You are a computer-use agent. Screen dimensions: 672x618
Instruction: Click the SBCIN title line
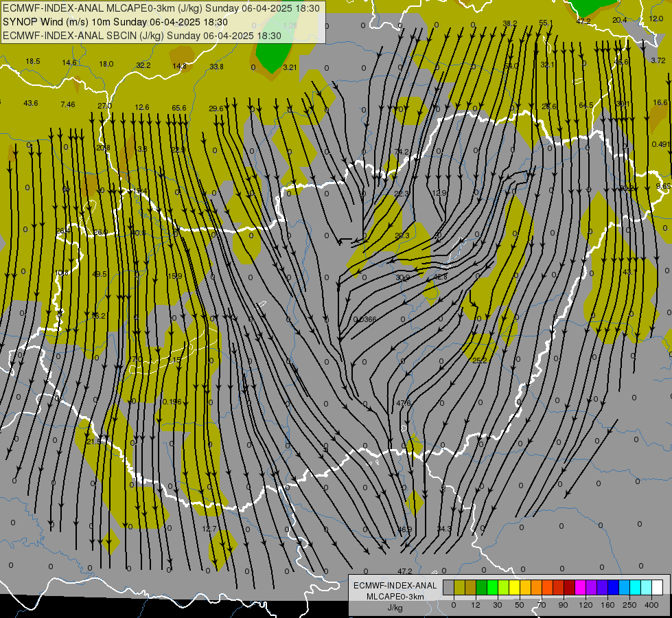pyautogui.click(x=142, y=36)
